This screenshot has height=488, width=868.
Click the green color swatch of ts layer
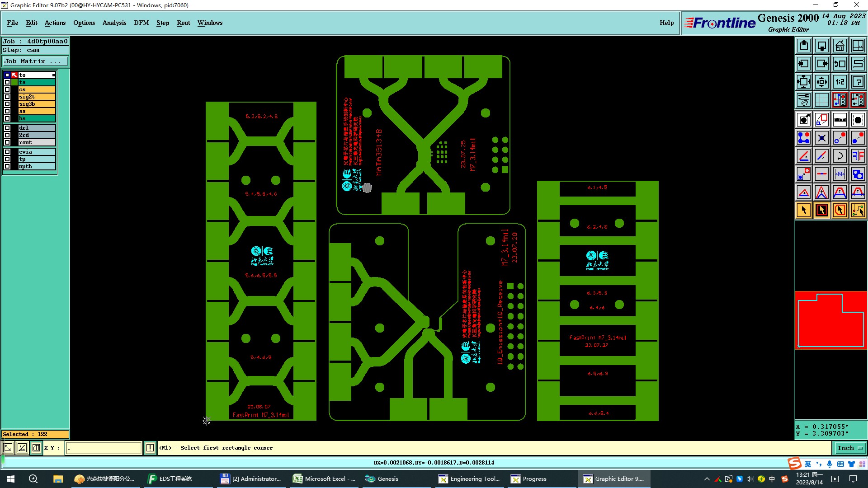coord(14,82)
